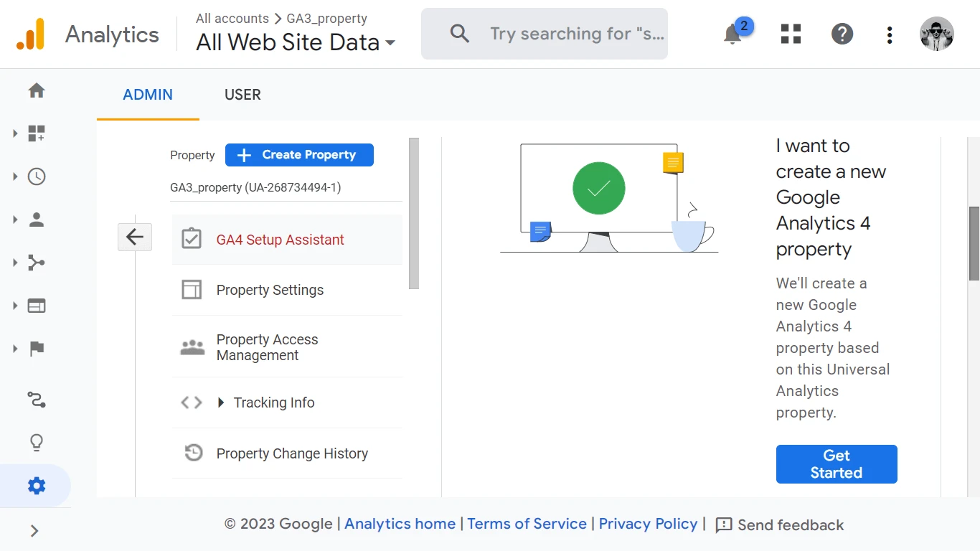
Task: Expand the left navigation sidebar
Action: (34, 531)
